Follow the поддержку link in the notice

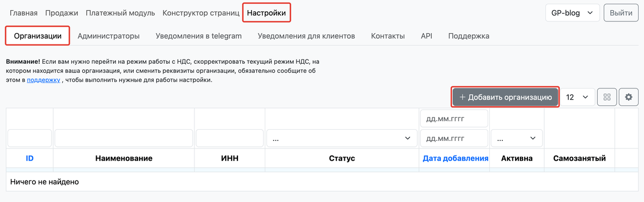[x=44, y=80]
